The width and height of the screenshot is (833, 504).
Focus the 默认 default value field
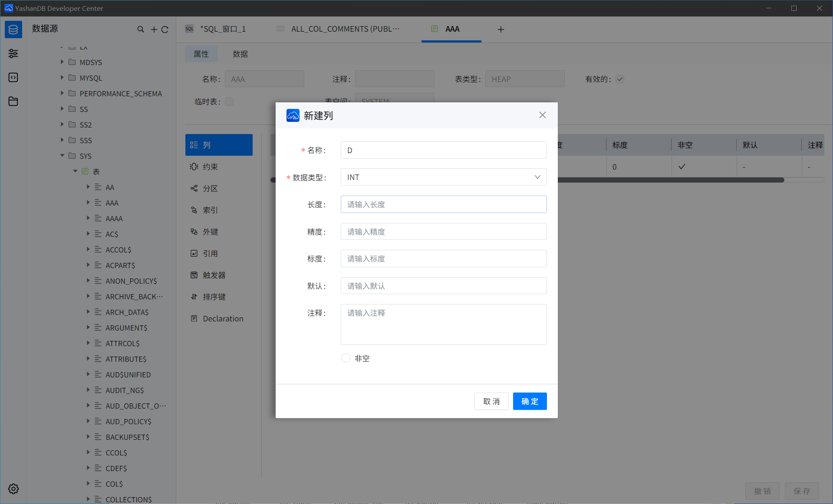pos(444,286)
